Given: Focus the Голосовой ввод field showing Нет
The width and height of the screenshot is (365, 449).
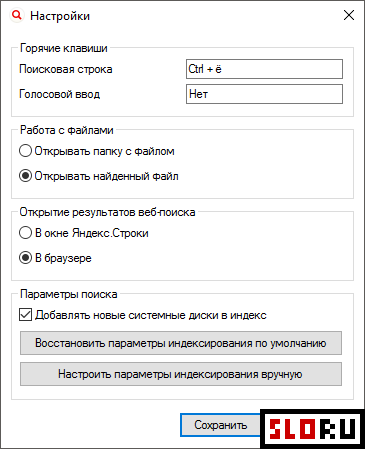Looking at the screenshot, I should coord(264,94).
